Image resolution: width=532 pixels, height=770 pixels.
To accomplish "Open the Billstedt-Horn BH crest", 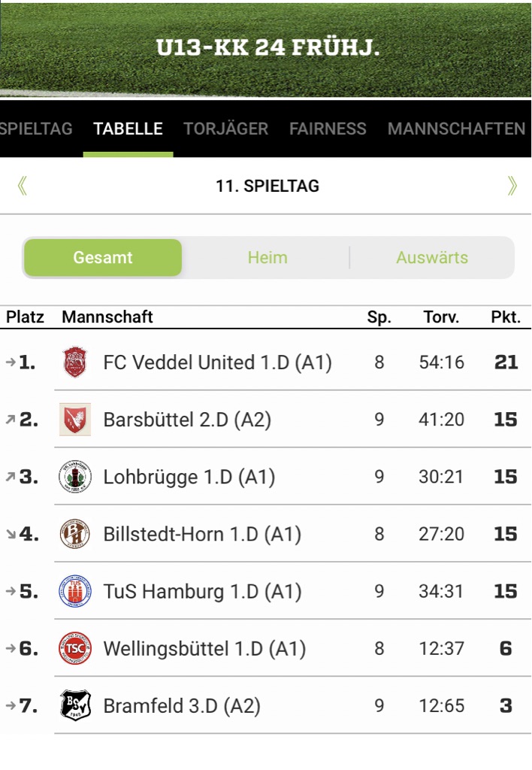I will [x=75, y=535].
